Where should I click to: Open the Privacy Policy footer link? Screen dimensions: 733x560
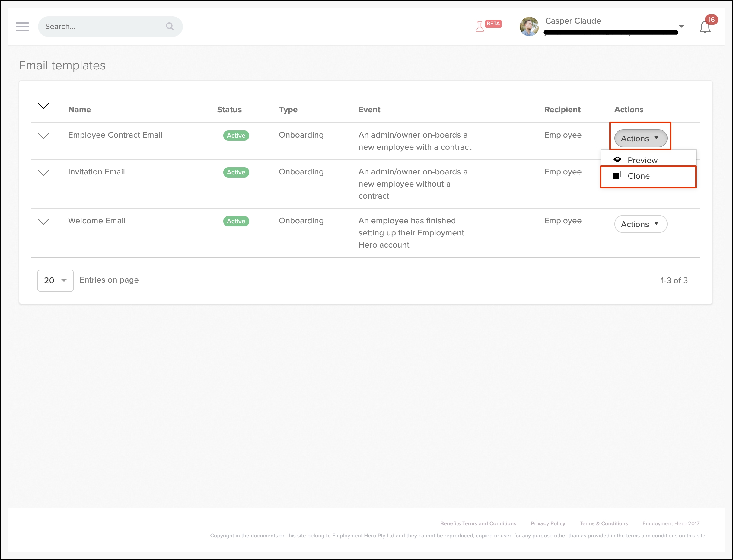pyautogui.click(x=548, y=523)
